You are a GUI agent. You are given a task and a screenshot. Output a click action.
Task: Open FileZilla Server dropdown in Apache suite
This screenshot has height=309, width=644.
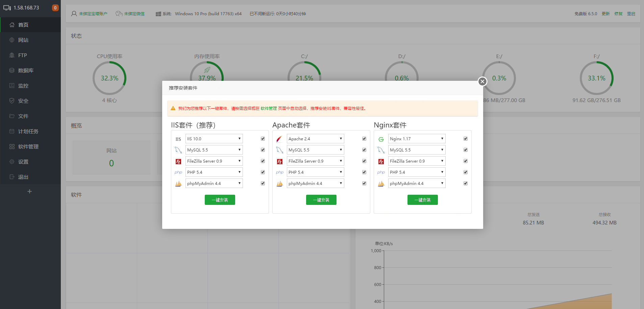tap(316, 161)
